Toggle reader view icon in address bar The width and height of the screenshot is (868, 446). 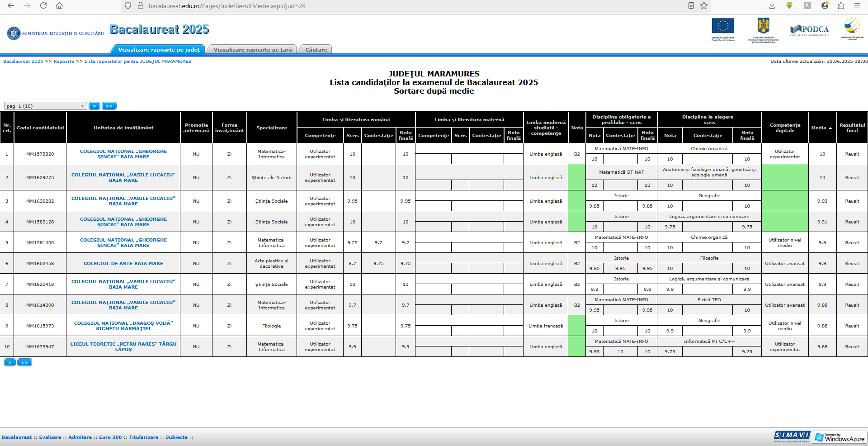(x=691, y=5)
